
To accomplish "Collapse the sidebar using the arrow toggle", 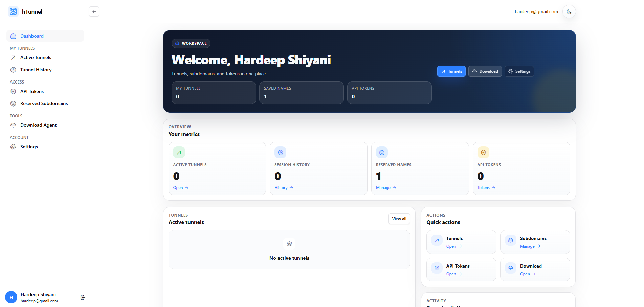I will click(94, 11).
